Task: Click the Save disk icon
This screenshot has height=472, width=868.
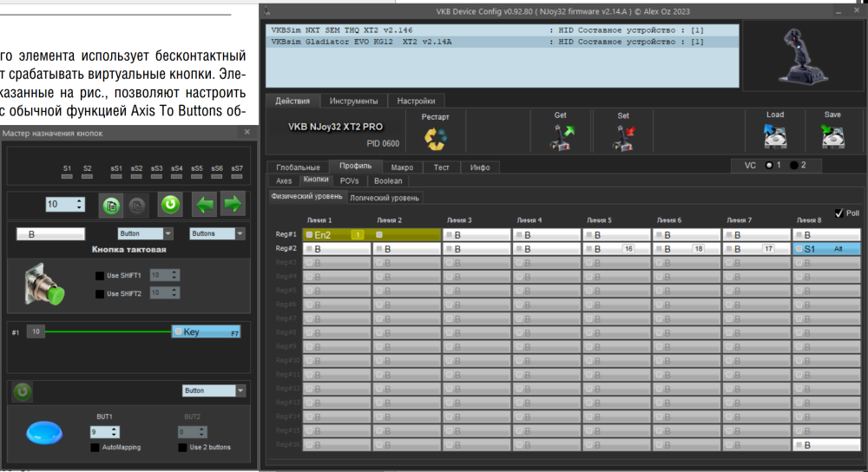Action: pos(832,136)
